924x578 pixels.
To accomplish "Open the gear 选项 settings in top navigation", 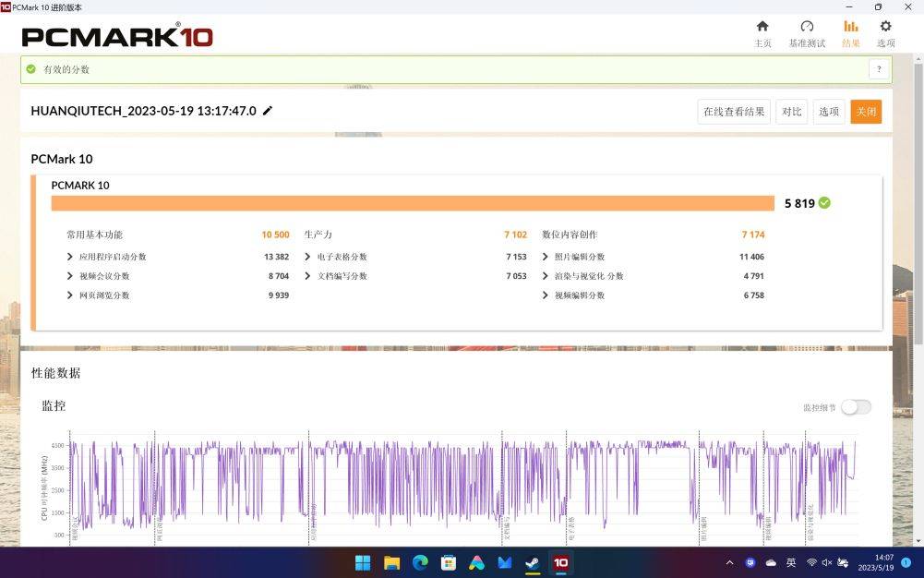I will point(885,33).
